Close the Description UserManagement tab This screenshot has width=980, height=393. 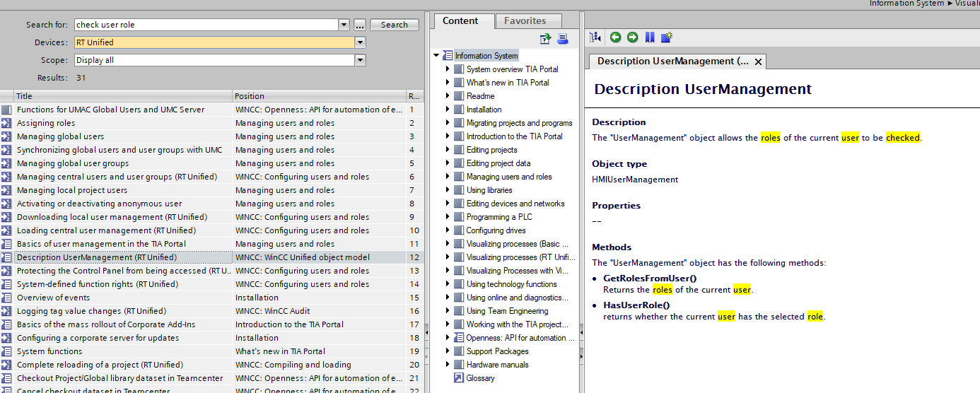758,61
